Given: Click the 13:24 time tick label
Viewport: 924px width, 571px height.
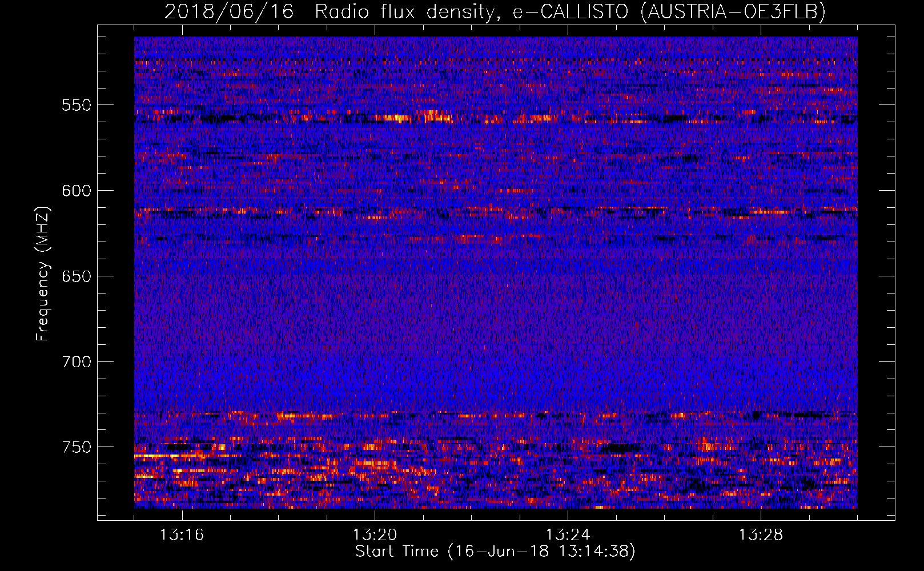Looking at the screenshot, I should [568, 535].
